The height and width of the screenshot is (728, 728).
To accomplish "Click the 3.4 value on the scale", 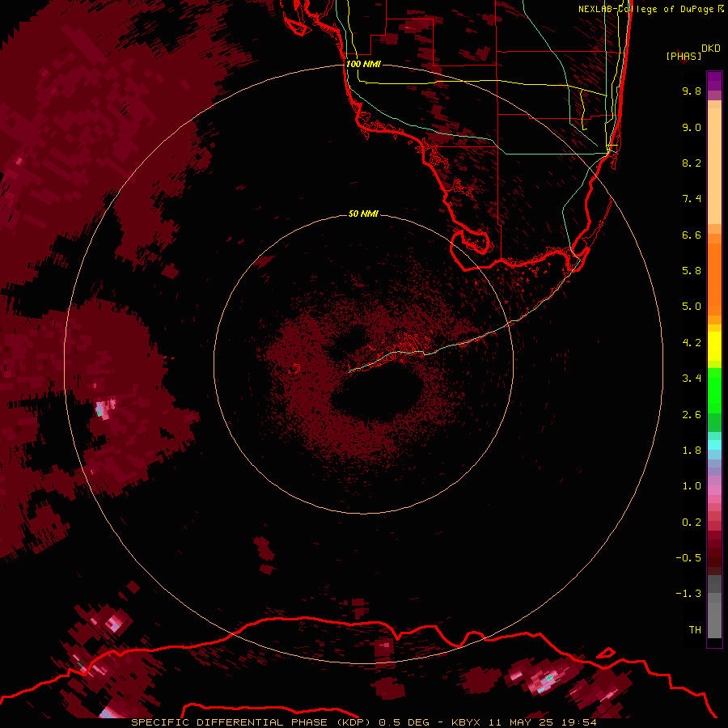I will (692, 379).
